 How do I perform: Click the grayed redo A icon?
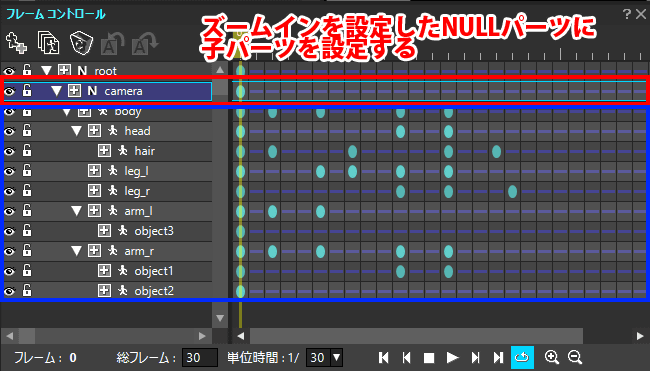coord(145,44)
